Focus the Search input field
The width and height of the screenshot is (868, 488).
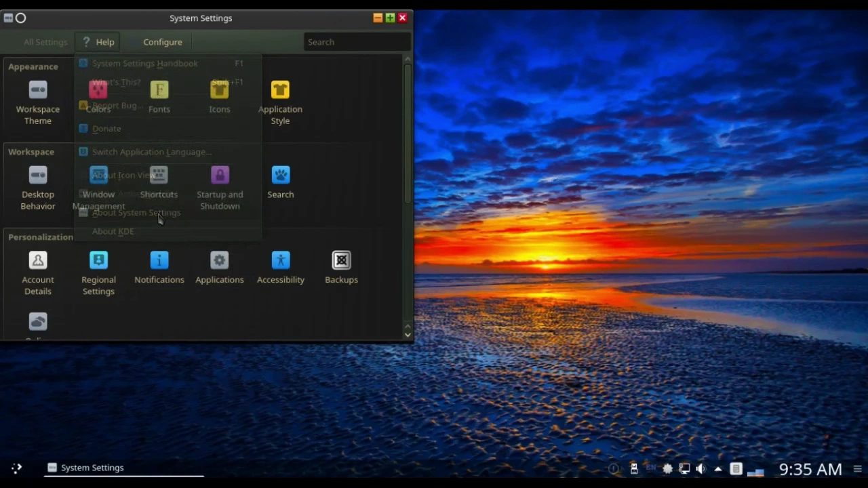[x=357, y=42]
